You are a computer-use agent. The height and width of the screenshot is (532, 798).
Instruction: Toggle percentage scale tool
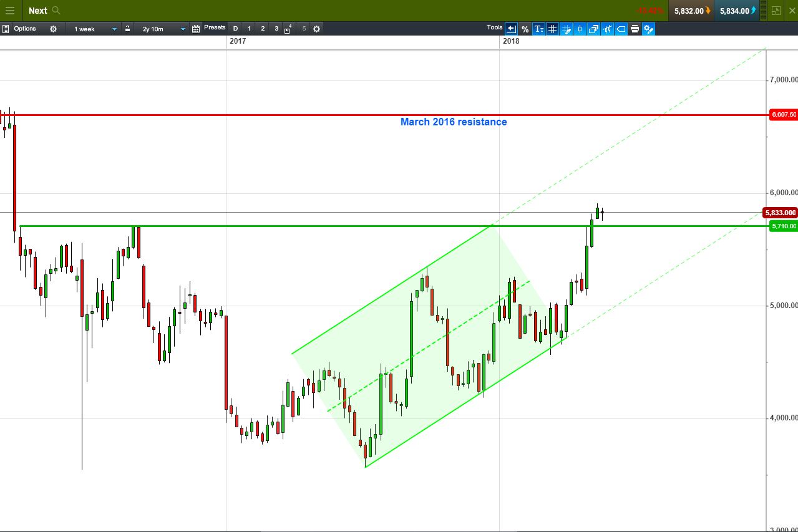tap(525, 29)
